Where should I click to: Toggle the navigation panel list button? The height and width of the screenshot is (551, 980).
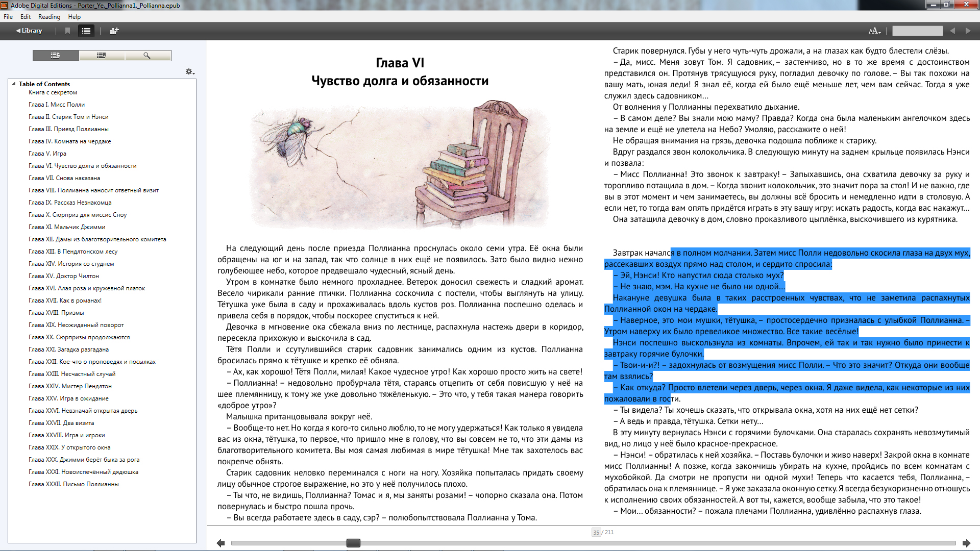(x=86, y=31)
